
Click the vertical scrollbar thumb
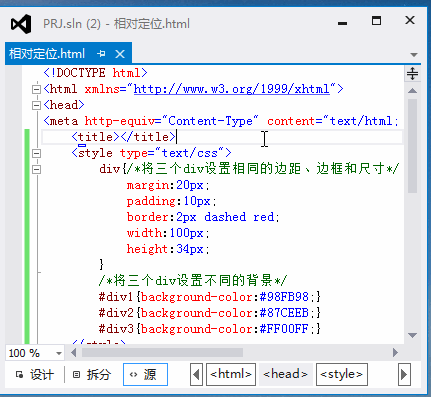tap(412, 146)
